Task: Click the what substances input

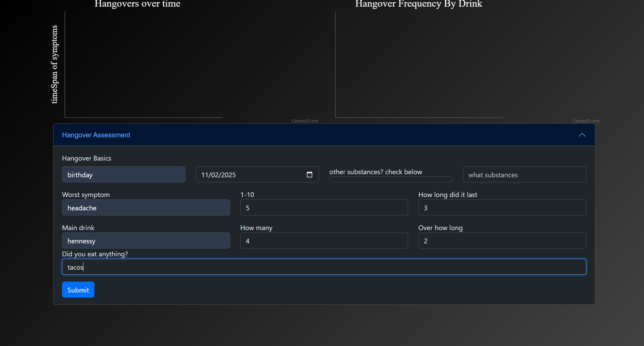Action: pos(524,175)
